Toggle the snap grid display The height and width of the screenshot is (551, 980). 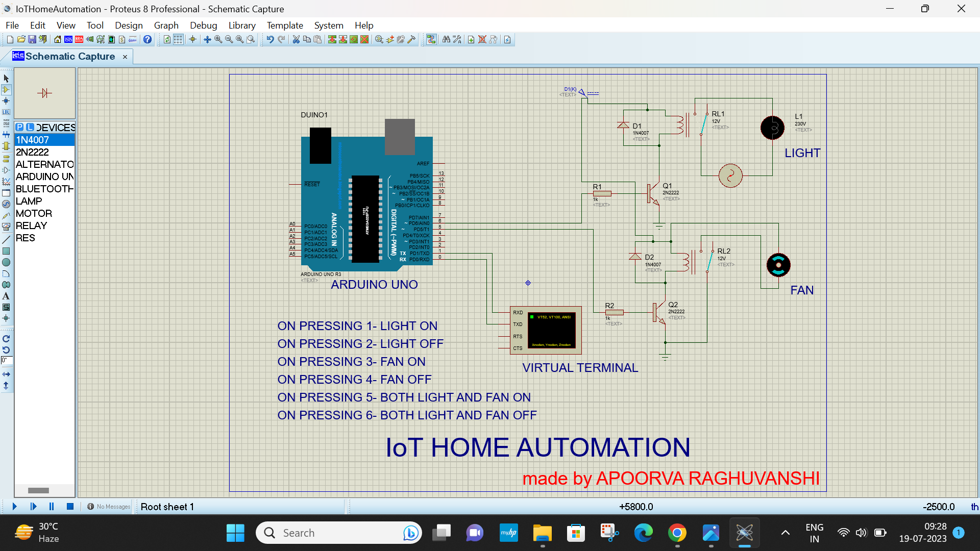(x=178, y=39)
